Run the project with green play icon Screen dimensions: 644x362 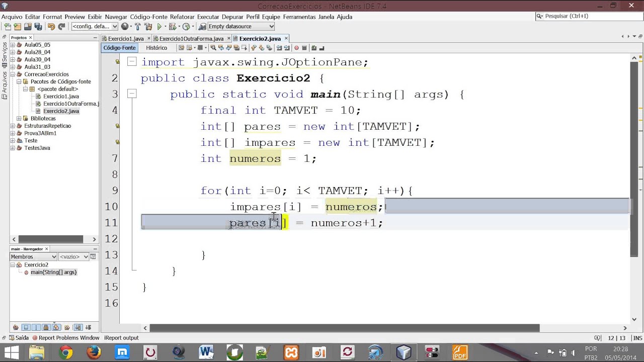tap(159, 26)
